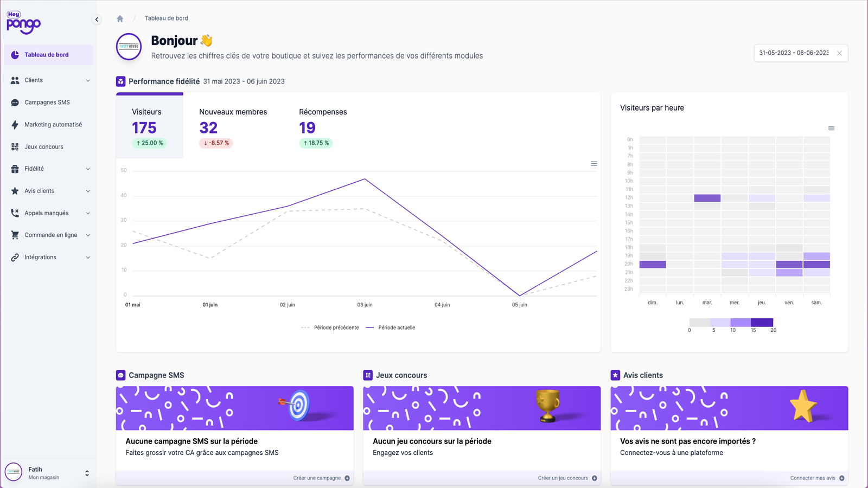The image size is (868, 488).
Task: Click the Campagnes SMS chat bubble icon
Action: (x=15, y=102)
